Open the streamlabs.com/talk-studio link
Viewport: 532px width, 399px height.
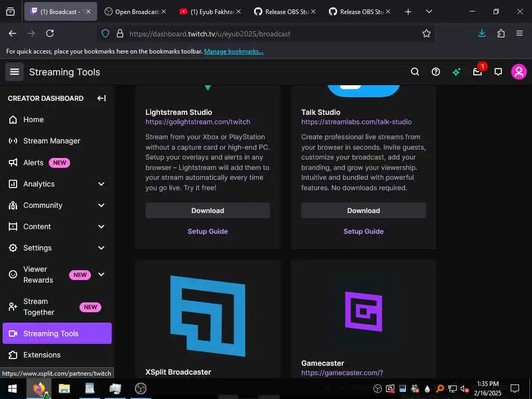coord(356,122)
